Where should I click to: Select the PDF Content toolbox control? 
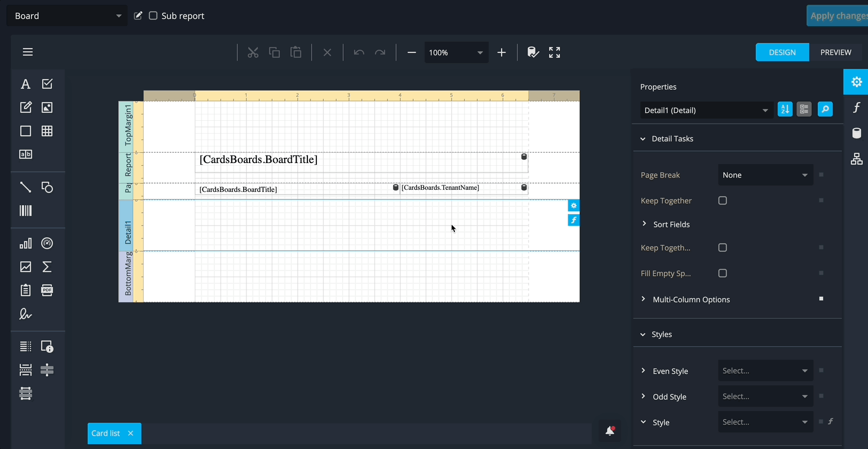coord(47,290)
